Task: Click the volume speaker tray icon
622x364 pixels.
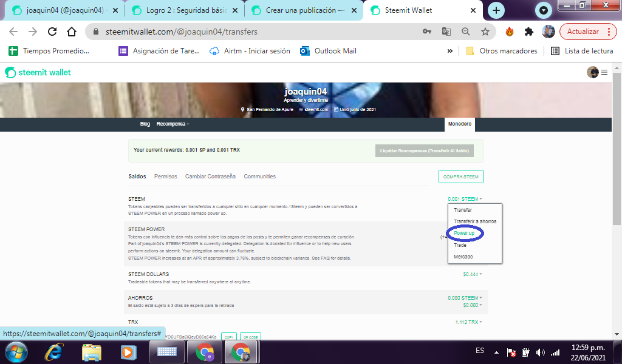Action: coord(540,352)
